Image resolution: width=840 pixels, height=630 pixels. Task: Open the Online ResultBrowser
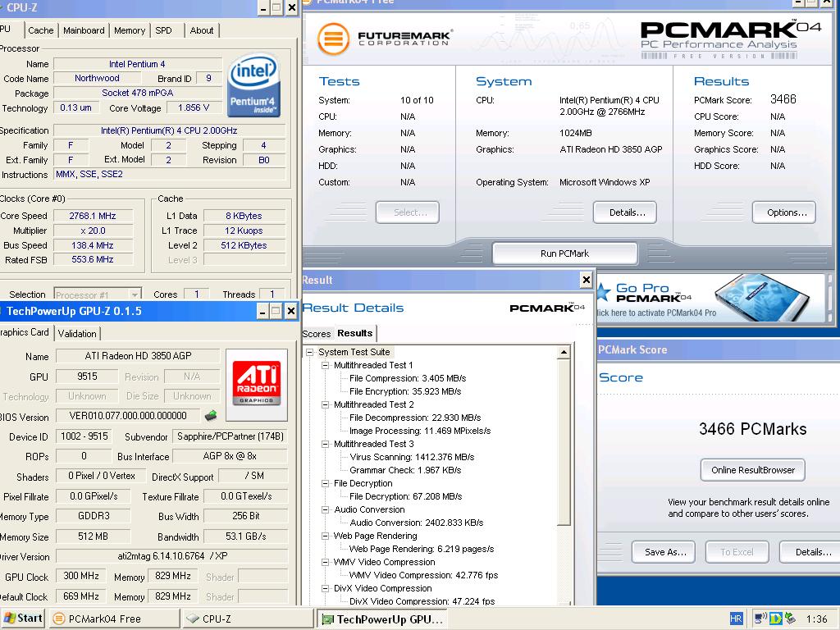pos(753,470)
